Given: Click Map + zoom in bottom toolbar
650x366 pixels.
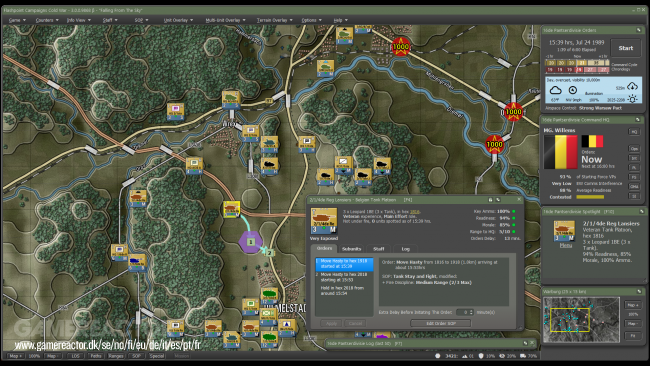Looking at the screenshot, I should [x=15, y=356].
